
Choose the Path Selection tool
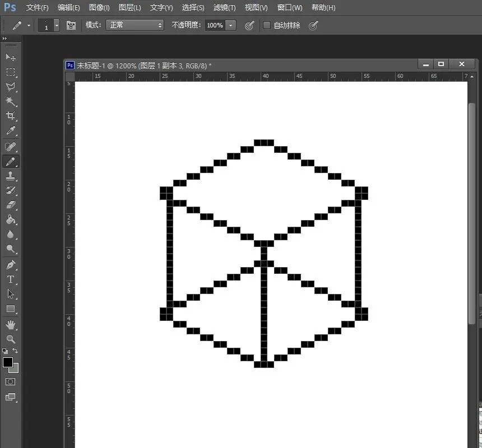[11, 294]
